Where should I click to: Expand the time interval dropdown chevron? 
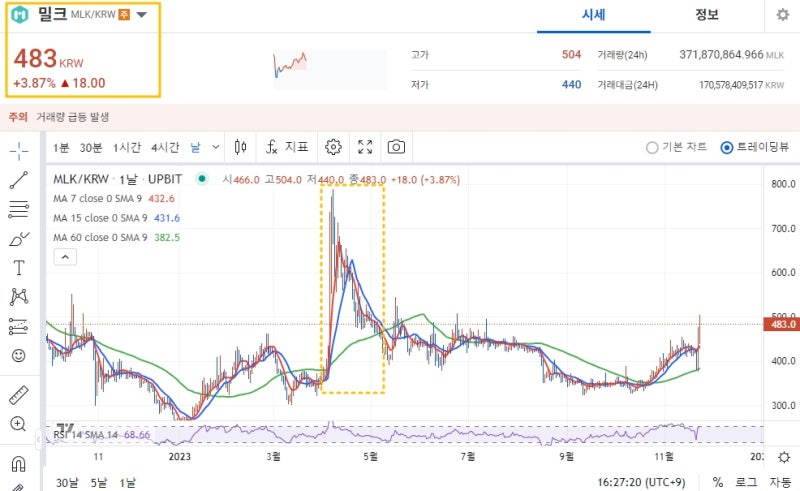(216, 147)
